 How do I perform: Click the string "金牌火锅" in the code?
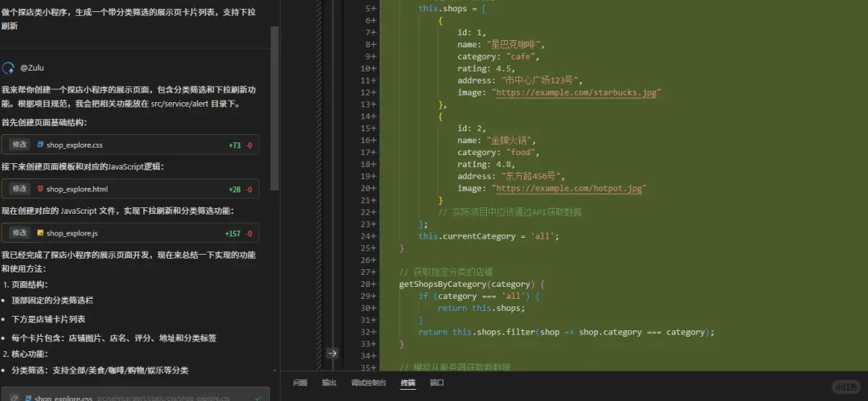510,140
